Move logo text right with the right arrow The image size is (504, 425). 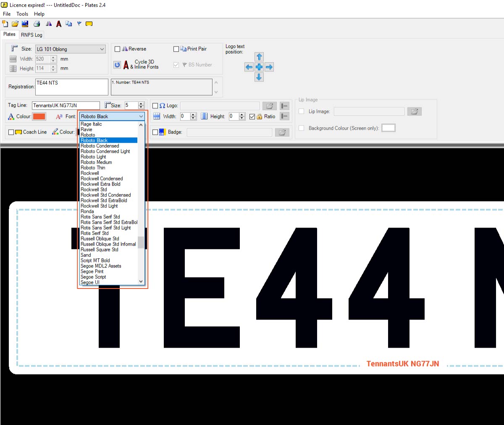coord(269,67)
